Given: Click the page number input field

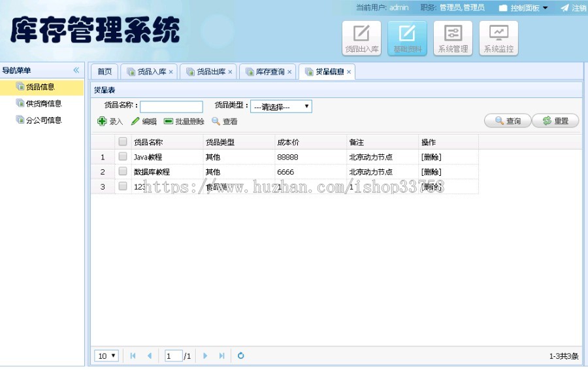Looking at the screenshot, I should pyautogui.click(x=174, y=356).
